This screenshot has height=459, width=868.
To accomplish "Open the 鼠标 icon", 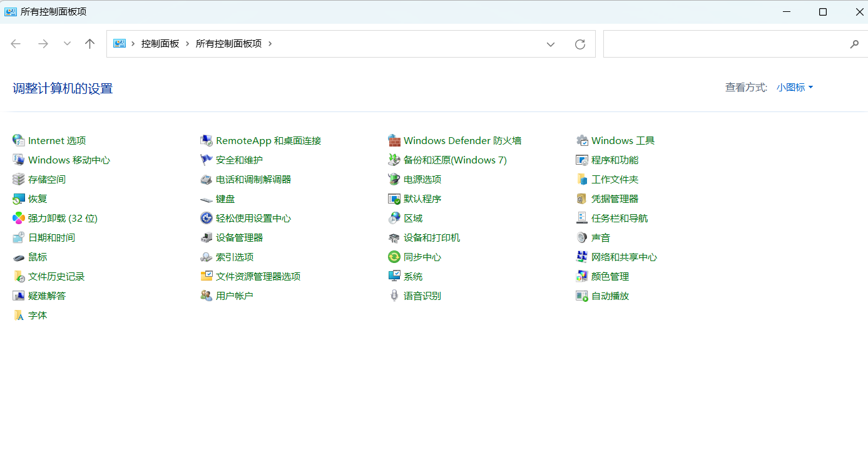I will pyautogui.click(x=18, y=257).
